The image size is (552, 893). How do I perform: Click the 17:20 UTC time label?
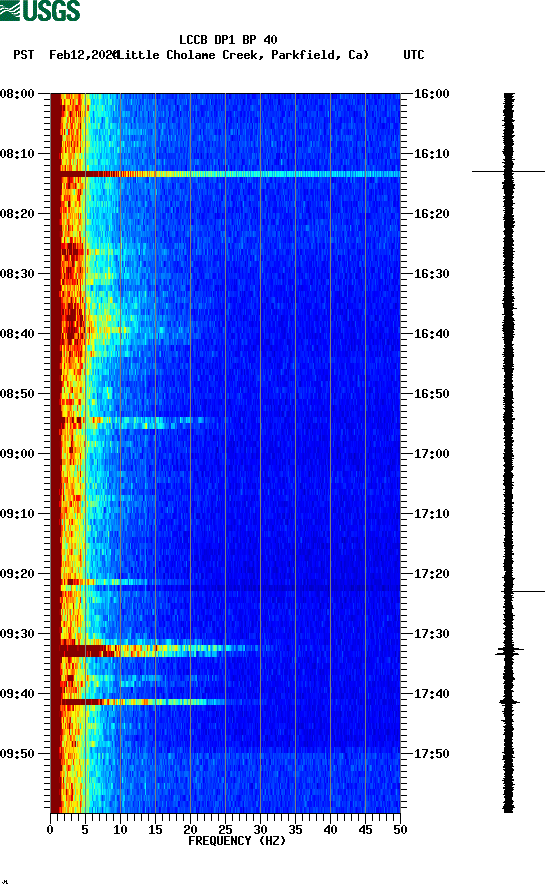[x=431, y=574]
